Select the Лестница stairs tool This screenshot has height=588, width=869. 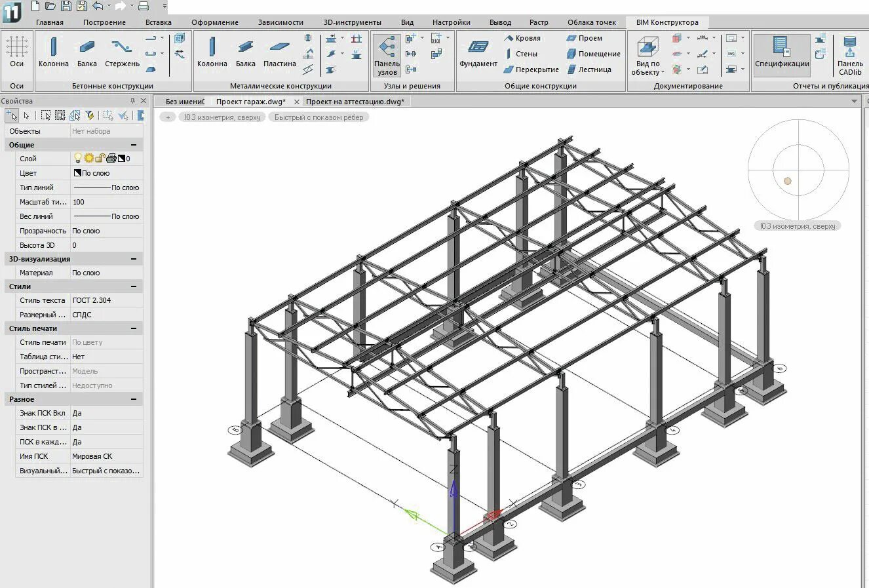(589, 69)
